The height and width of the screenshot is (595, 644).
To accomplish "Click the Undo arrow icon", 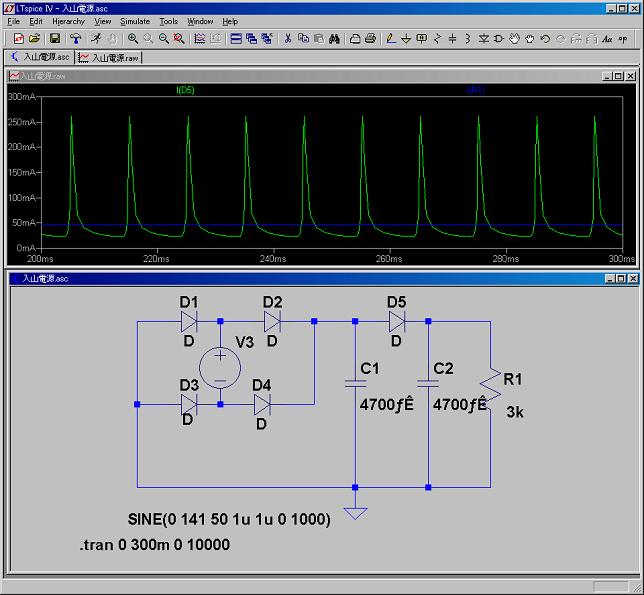I will (x=545, y=39).
